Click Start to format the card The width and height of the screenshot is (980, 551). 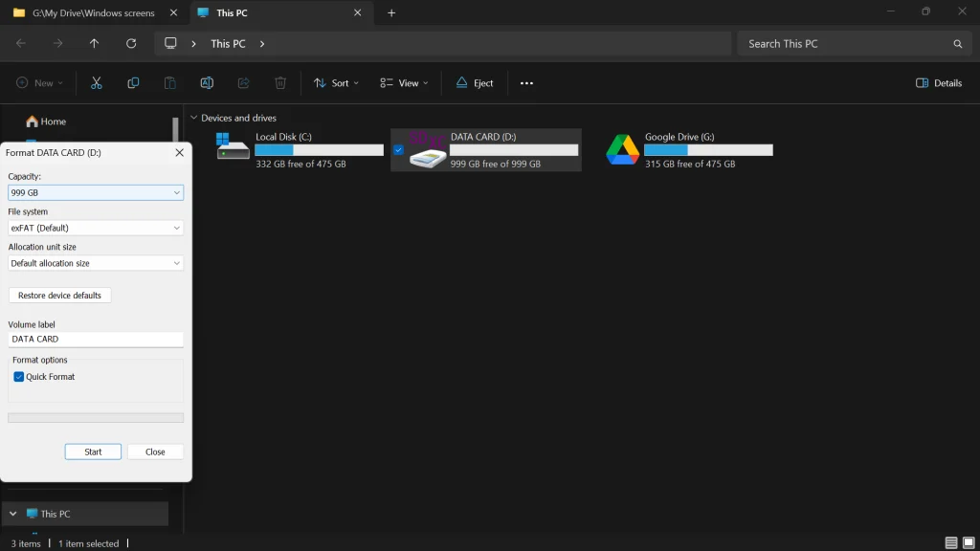click(x=93, y=452)
